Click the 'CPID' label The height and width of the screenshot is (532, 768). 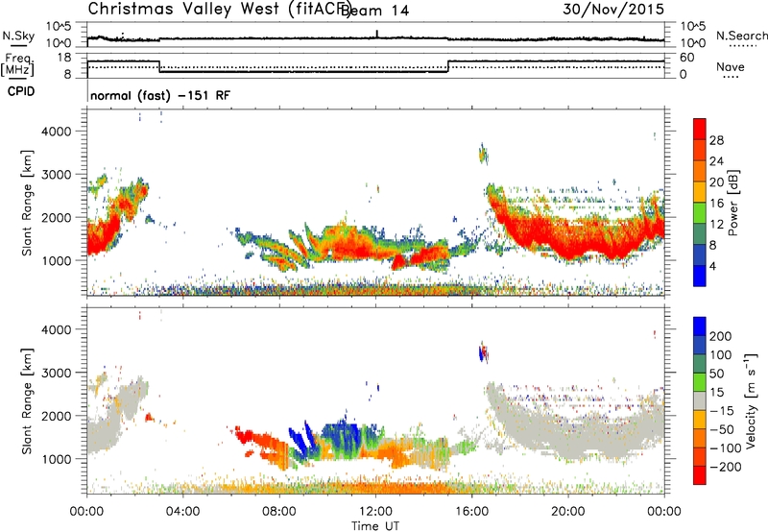[21, 91]
